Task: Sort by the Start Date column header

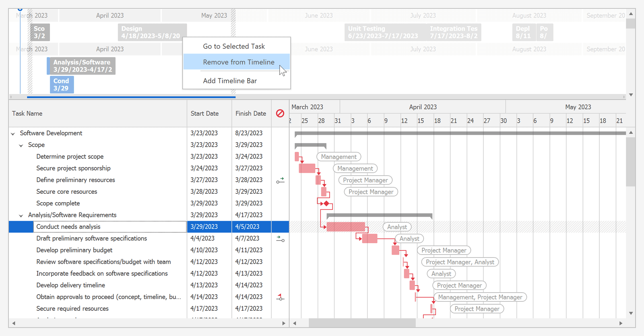Action: (x=204, y=113)
